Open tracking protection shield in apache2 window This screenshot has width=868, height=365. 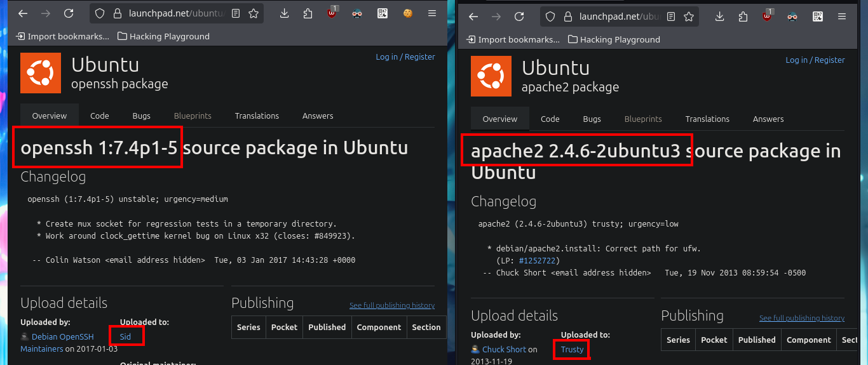(551, 17)
